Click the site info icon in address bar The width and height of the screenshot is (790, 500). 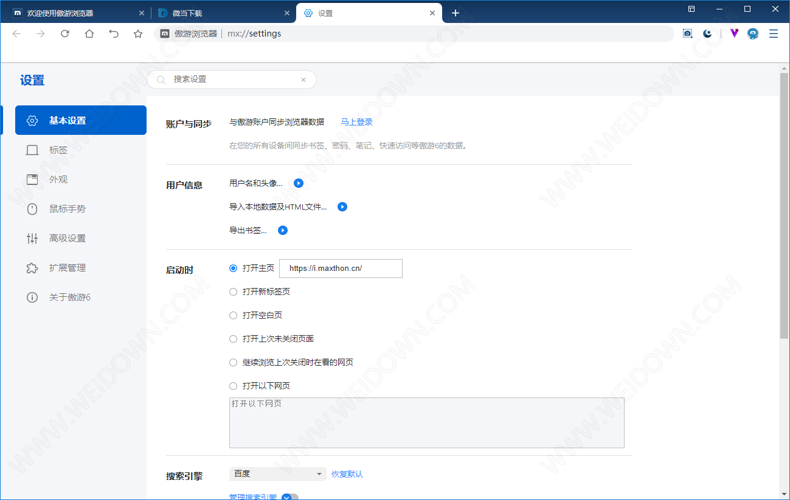tap(165, 34)
